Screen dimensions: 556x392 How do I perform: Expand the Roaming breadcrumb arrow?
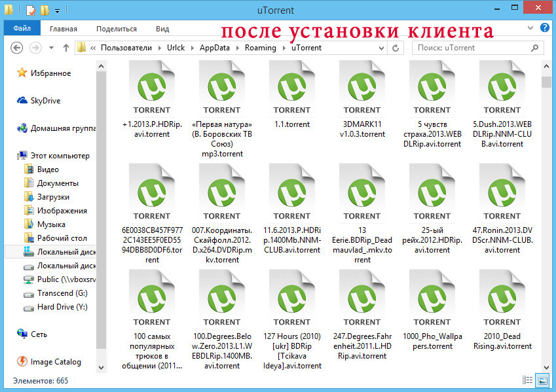(284, 48)
